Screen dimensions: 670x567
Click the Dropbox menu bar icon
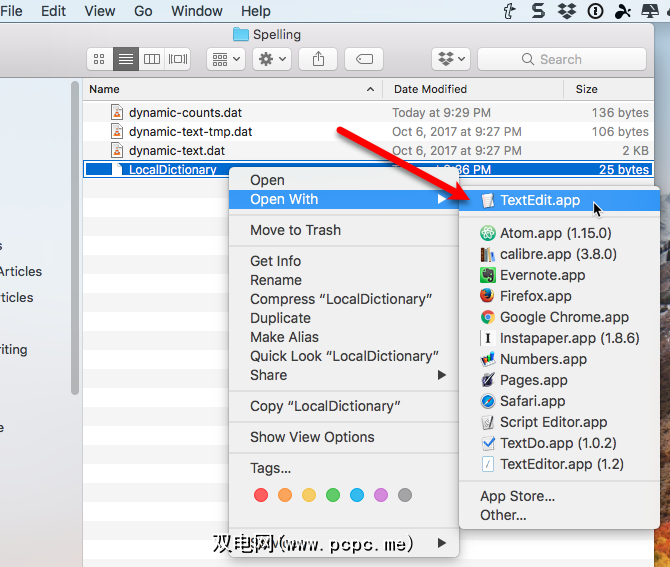click(x=567, y=11)
